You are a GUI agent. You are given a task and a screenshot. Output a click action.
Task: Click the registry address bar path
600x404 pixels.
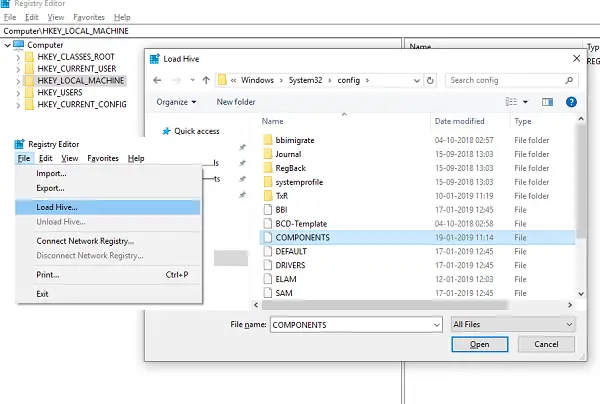coord(66,31)
